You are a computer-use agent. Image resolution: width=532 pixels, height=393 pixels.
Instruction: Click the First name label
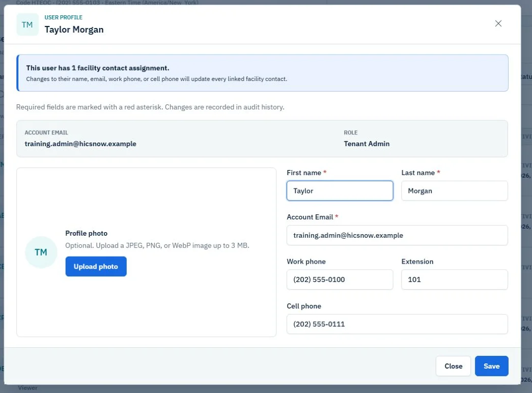pyautogui.click(x=303, y=173)
